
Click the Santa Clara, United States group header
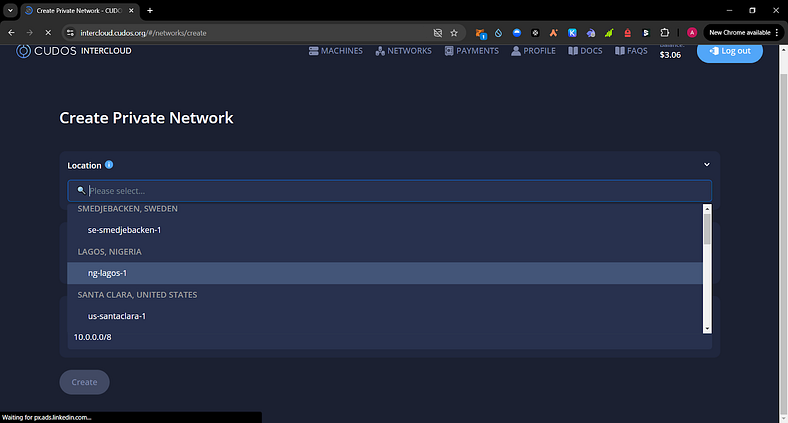[x=137, y=295]
